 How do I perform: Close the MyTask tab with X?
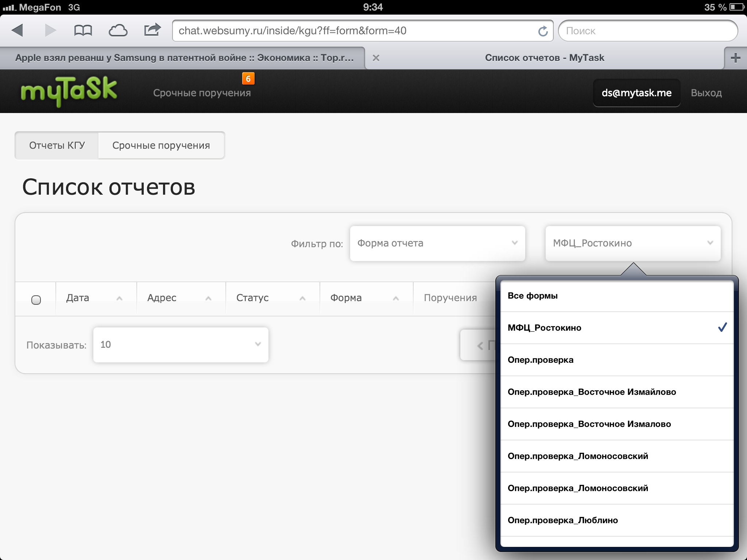tap(376, 58)
